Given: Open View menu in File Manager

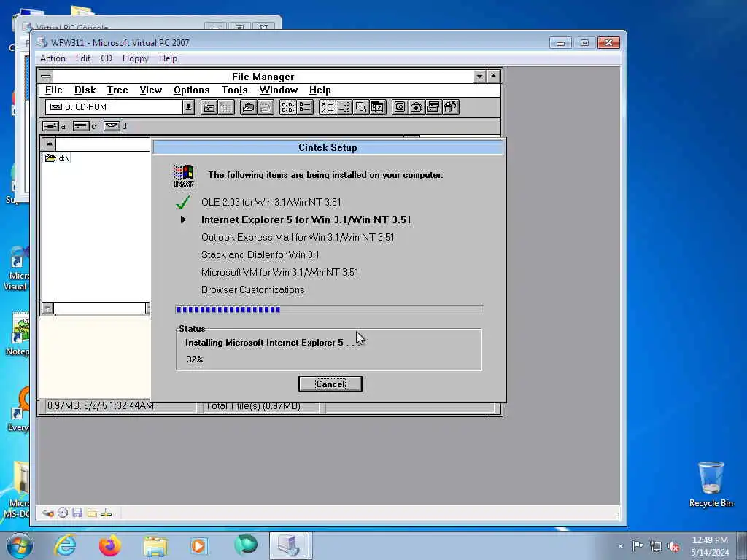Looking at the screenshot, I should point(150,90).
